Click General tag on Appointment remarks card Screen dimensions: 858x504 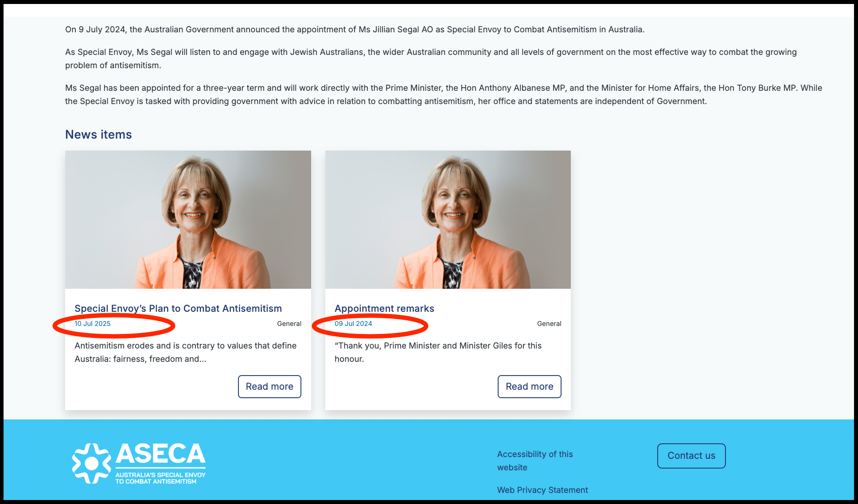click(x=549, y=324)
